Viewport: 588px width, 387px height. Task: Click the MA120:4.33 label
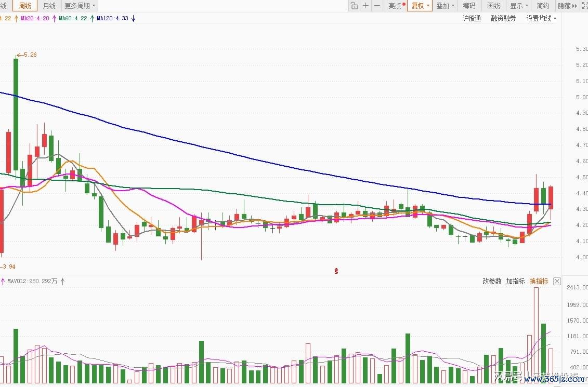tap(112, 18)
